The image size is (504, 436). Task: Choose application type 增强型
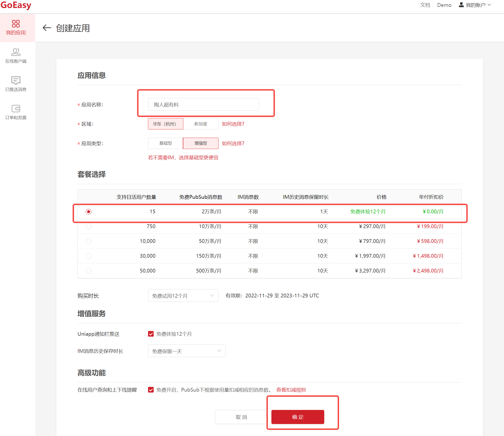point(201,143)
